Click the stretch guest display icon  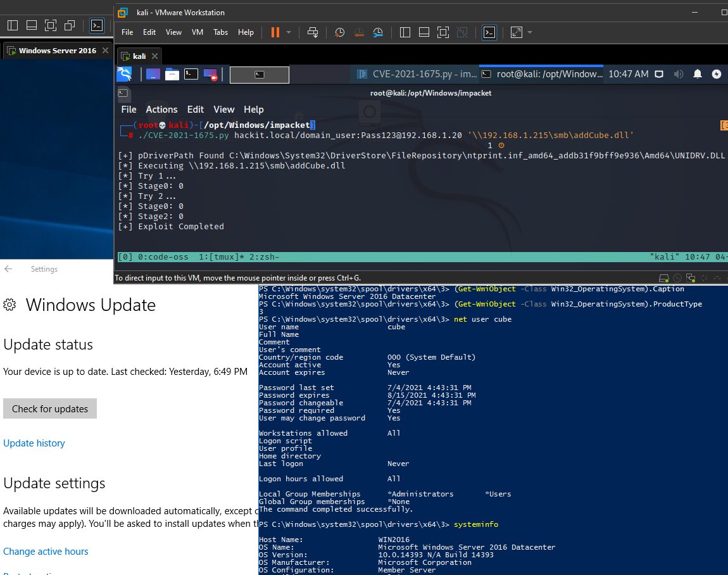click(x=517, y=32)
